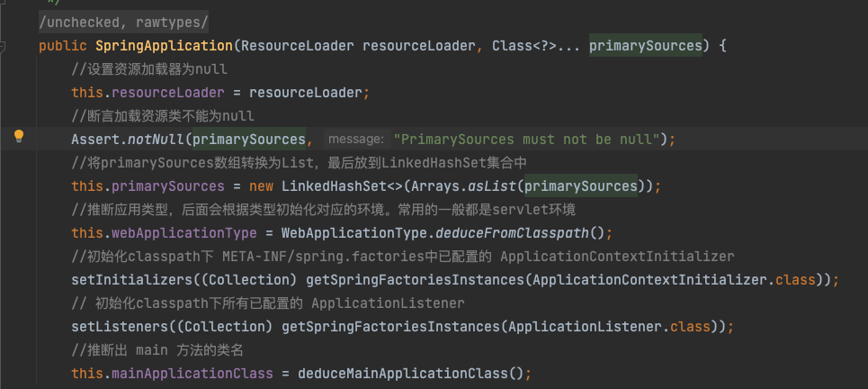Screen dimensions: 868x389
Task: Click "ApplicationContextInitializer" in the setInitializers line
Action: click(649, 280)
